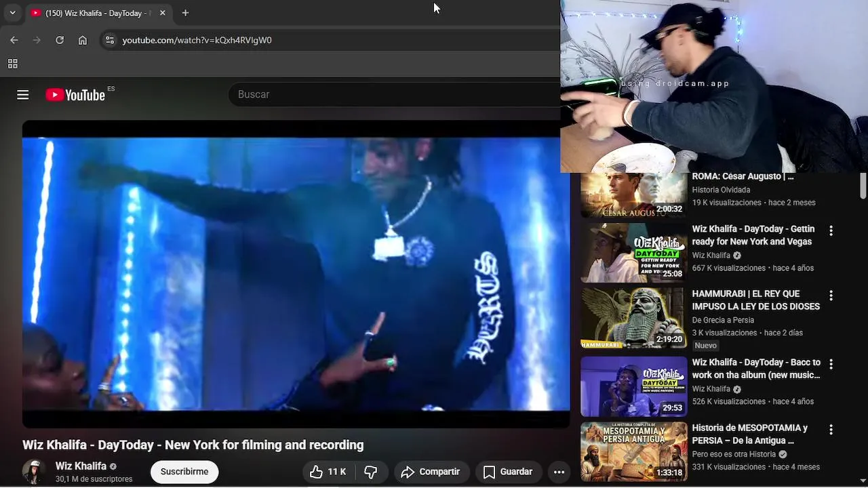Click Guardar to save the video
The image size is (868, 488).
pyautogui.click(x=509, y=472)
